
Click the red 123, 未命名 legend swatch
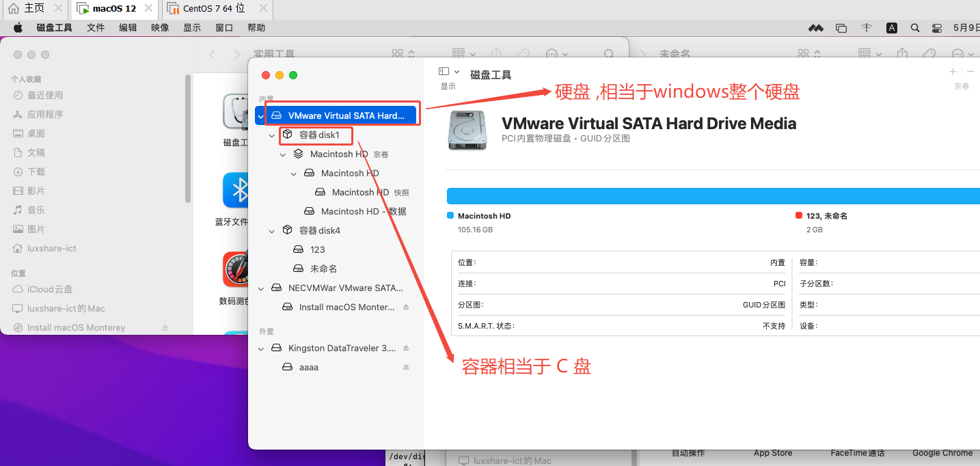coord(799,215)
